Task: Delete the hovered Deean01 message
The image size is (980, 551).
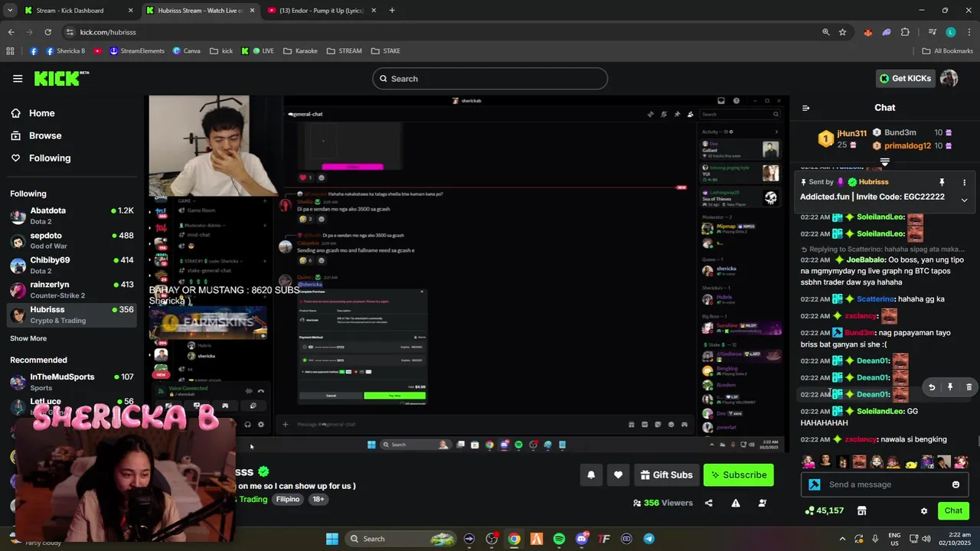Action: 969,387
